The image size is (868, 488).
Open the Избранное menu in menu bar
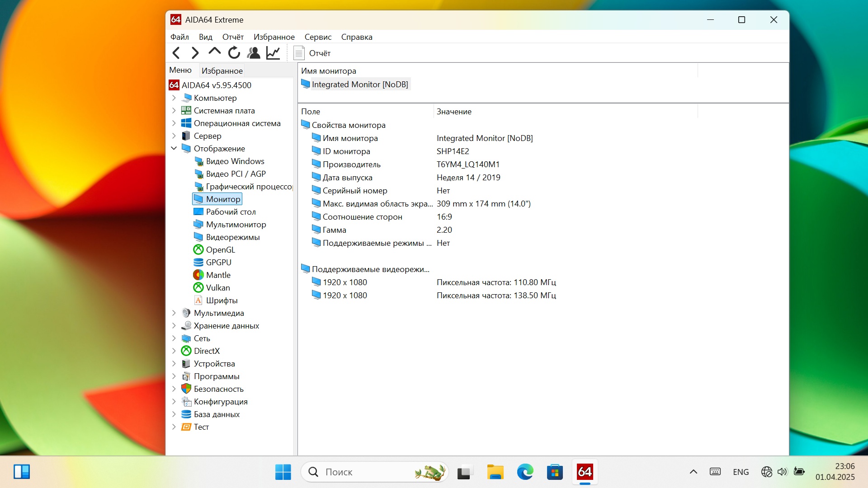[x=274, y=37]
